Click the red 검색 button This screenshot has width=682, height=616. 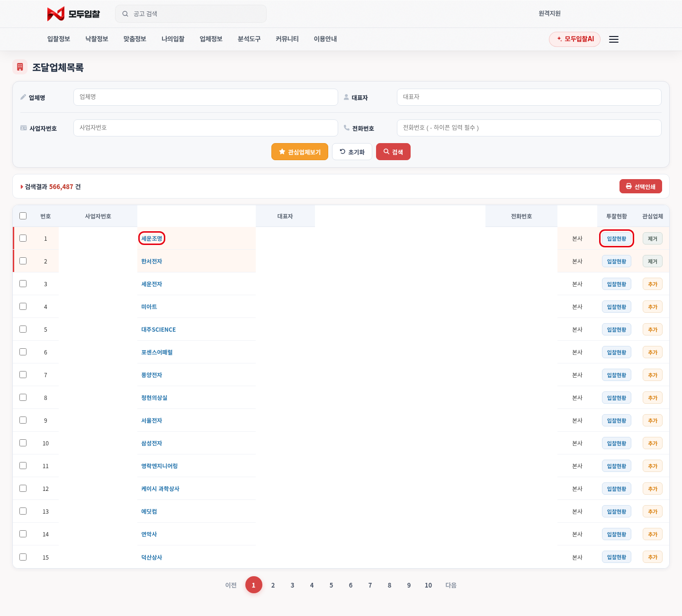(393, 152)
